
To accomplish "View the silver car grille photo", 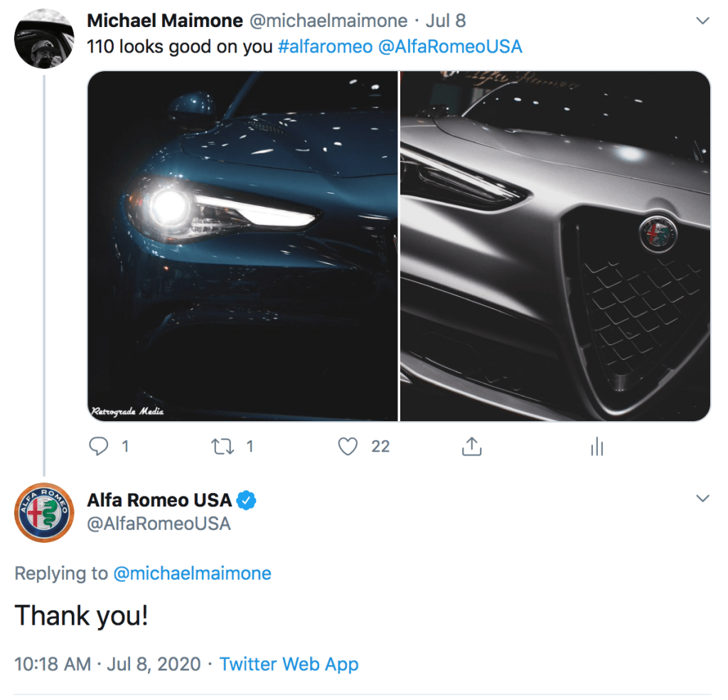I will (x=555, y=246).
